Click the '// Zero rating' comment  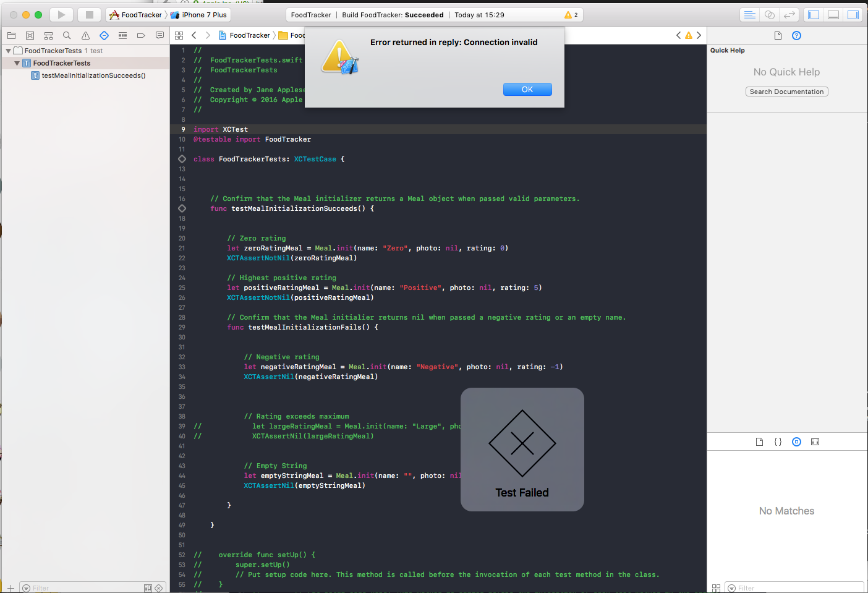(257, 238)
